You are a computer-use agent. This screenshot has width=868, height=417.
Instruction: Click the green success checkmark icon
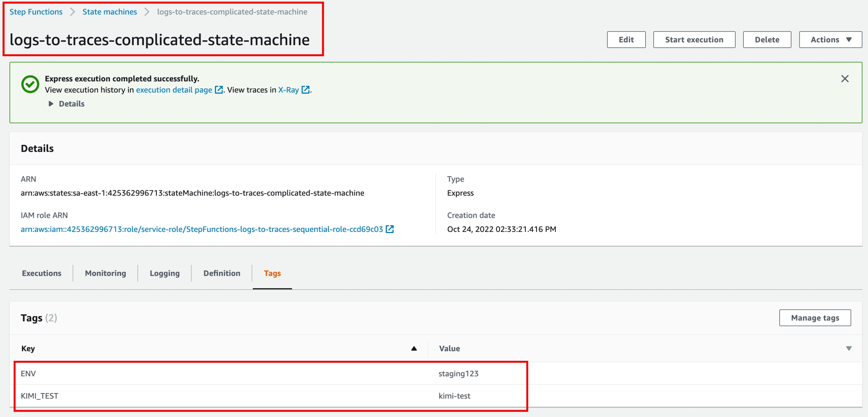tap(30, 84)
